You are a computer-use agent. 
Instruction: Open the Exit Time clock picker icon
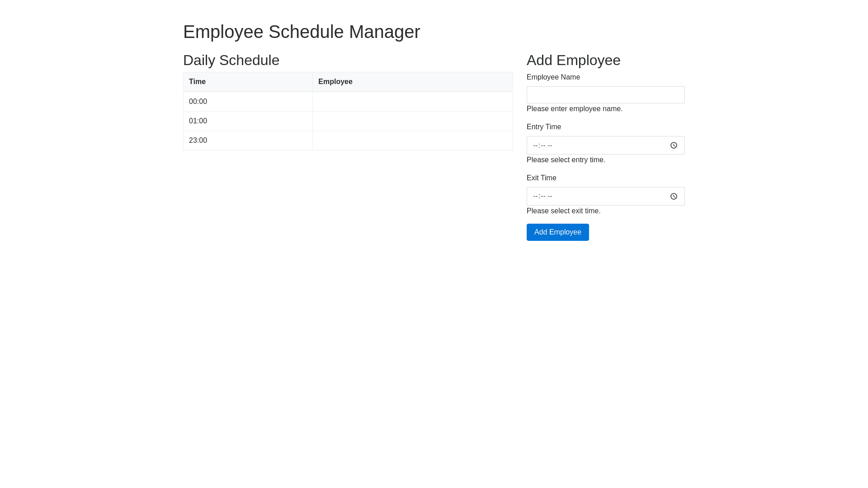click(674, 197)
